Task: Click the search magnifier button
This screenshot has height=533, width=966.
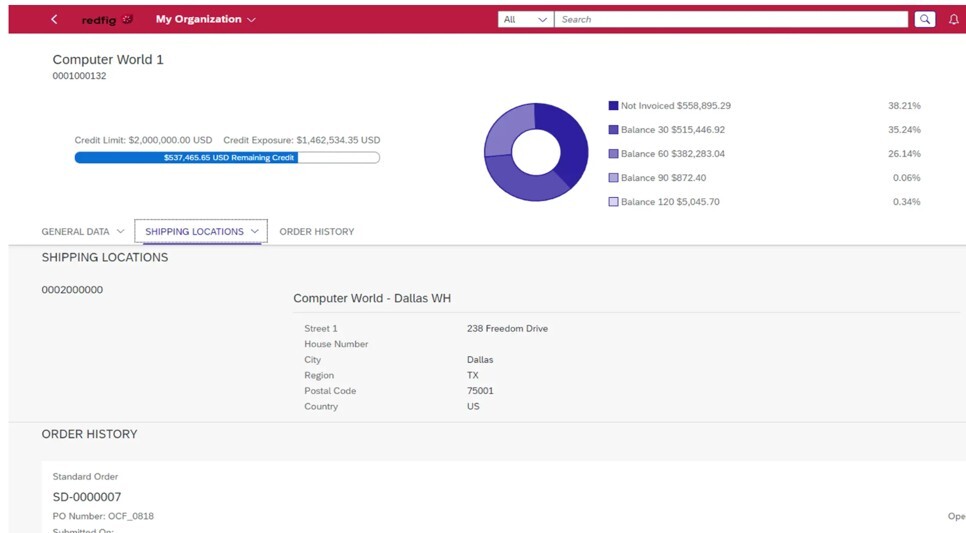Action: pos(924,19)
